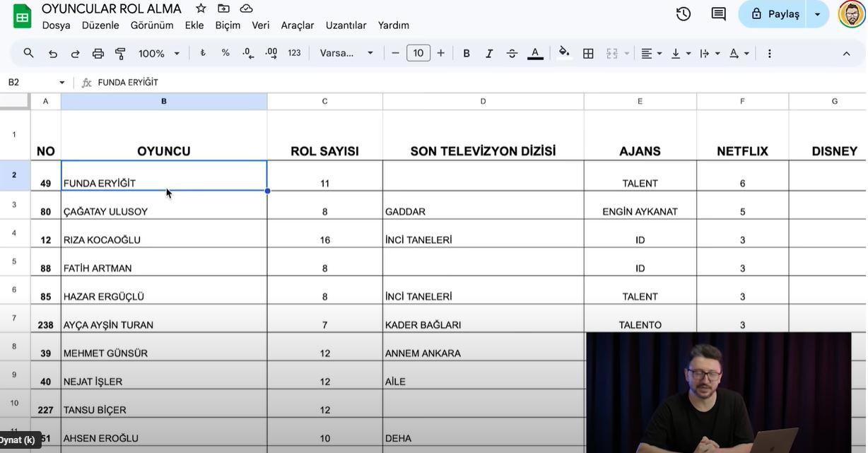Select the ÇAĞATAY ULUSOY cell

[x=164, y=205]
